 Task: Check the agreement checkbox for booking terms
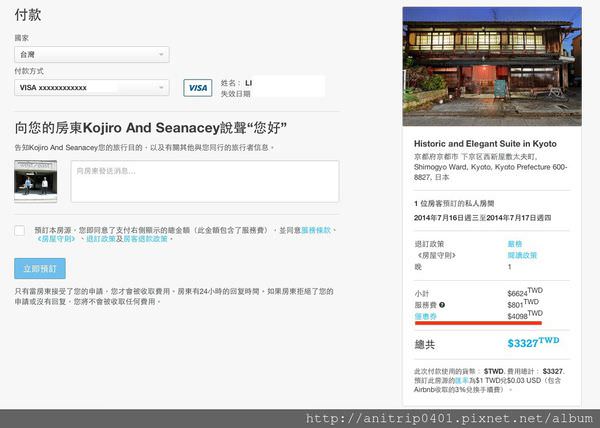pos(20,231)
